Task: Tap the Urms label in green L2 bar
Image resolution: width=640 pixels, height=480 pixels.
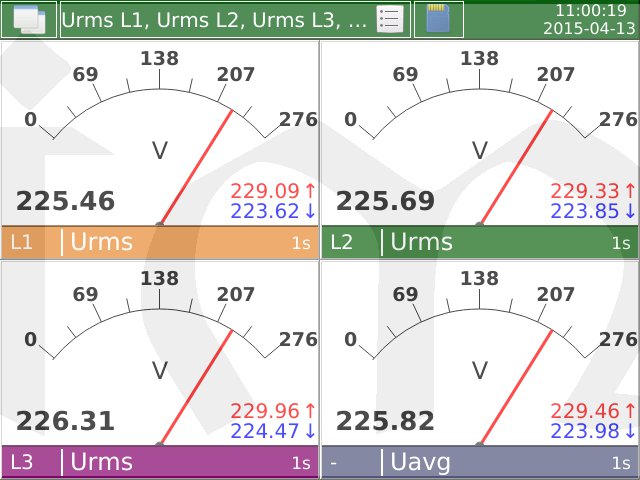Action: coord(421,242)
